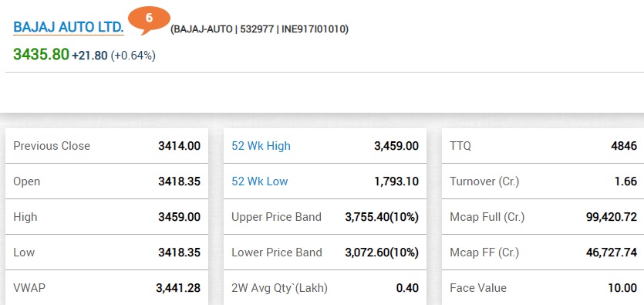Select the Lower Price Band row

(x=325, y=252)
